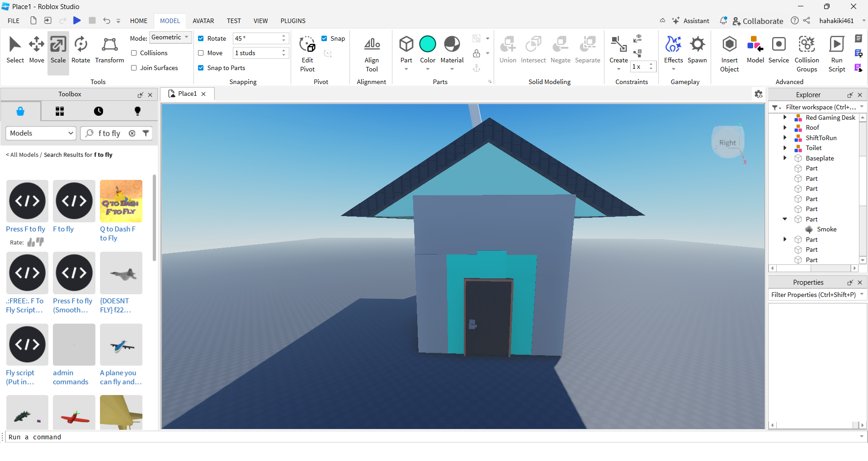868x461 pixels.
Task: Pick the Rotate tool
Action: tap(81, 50)
